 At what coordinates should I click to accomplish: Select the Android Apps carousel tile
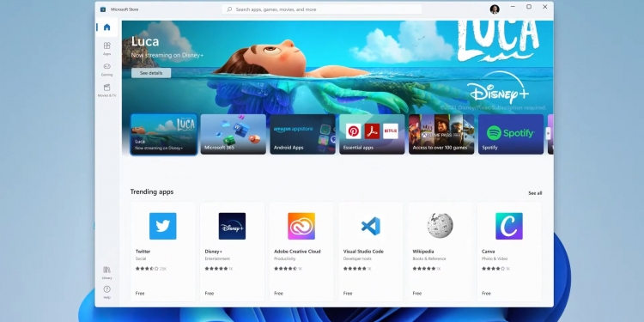pos(303,134)
